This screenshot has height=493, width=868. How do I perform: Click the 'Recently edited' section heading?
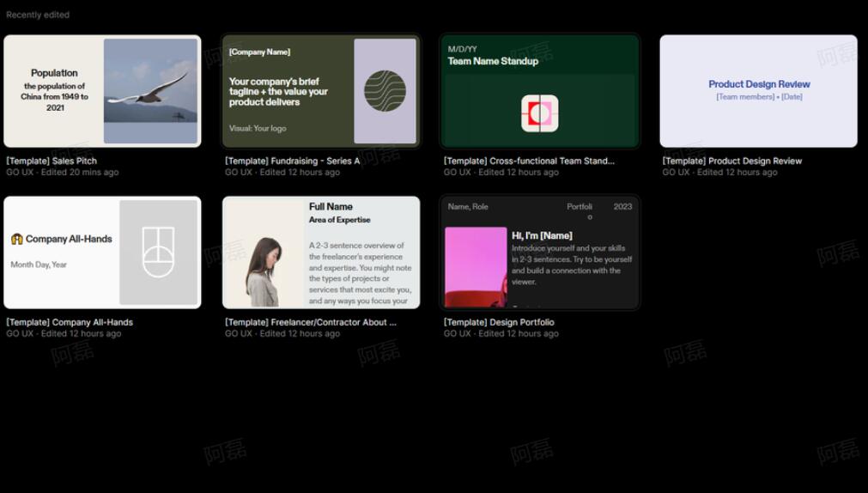click(x=38, y=15)
